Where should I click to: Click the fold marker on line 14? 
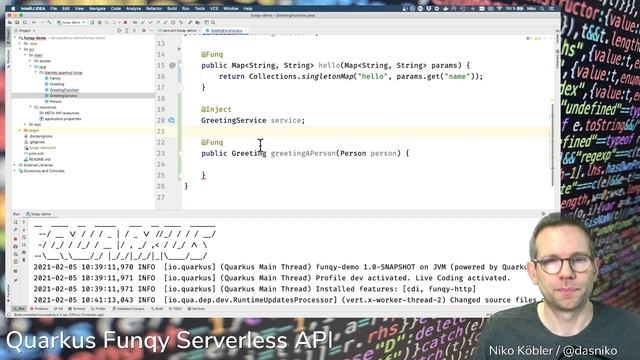(179, 49)
